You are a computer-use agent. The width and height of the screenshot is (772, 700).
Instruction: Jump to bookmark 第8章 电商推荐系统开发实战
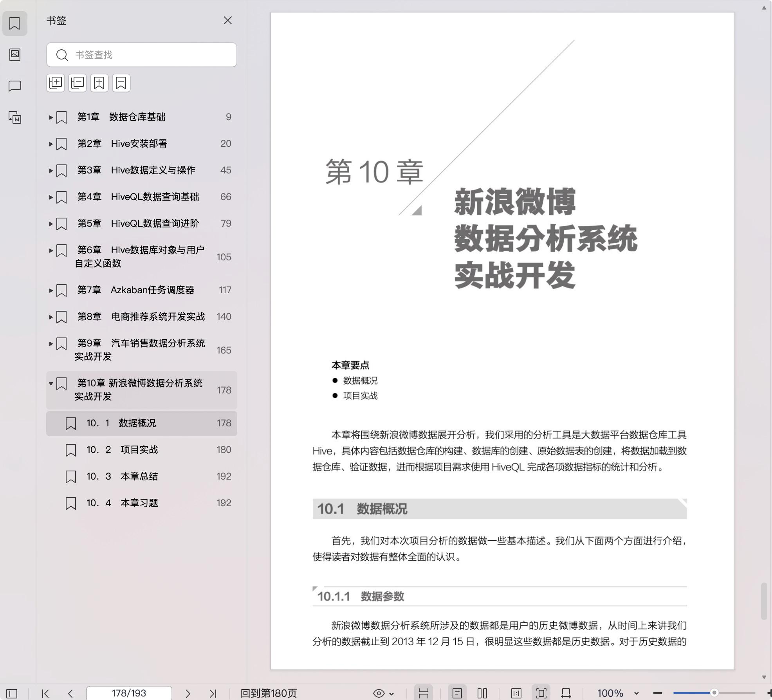142,317
